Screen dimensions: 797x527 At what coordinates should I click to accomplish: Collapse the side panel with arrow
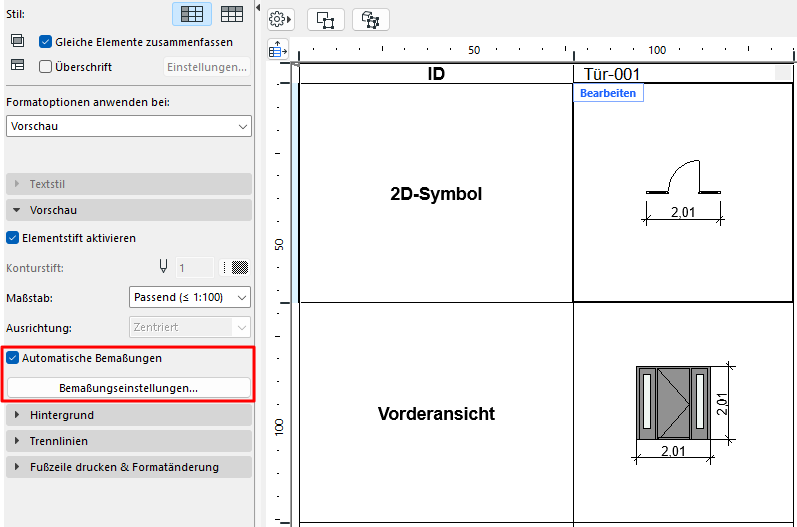click(x=258, y=7)
